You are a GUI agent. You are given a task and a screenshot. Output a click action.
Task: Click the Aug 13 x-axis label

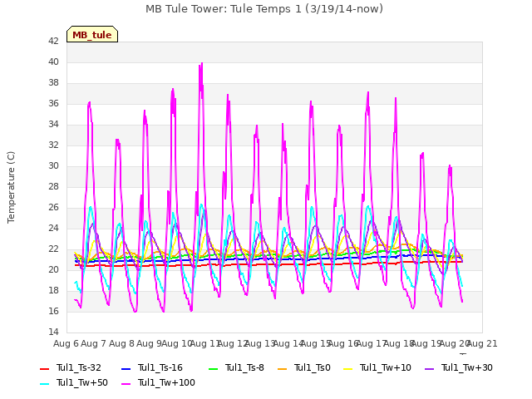pyautogui.click(x=260, y=343)
